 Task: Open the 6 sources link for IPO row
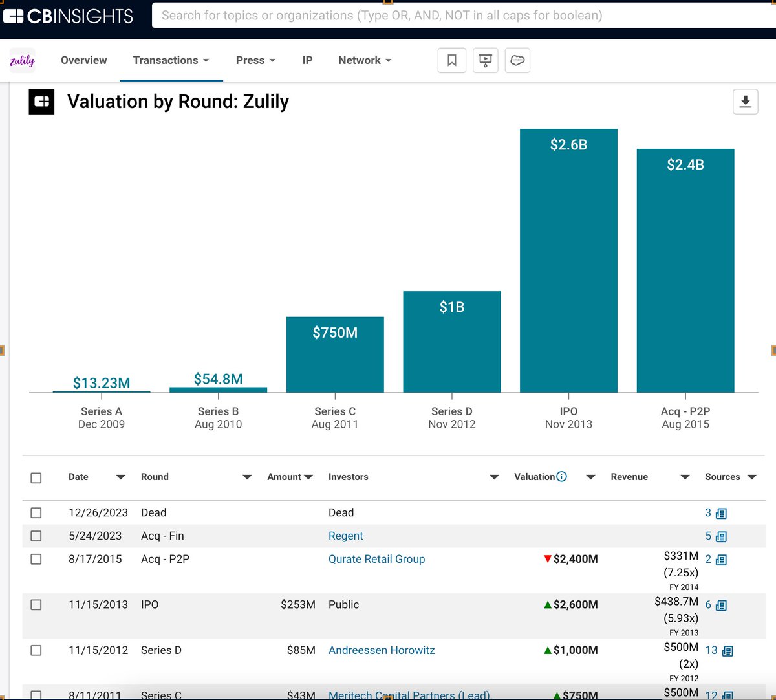click(x=708, y=604)
